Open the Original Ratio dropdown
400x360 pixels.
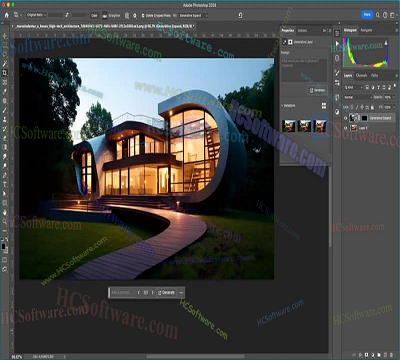[36, 15]
